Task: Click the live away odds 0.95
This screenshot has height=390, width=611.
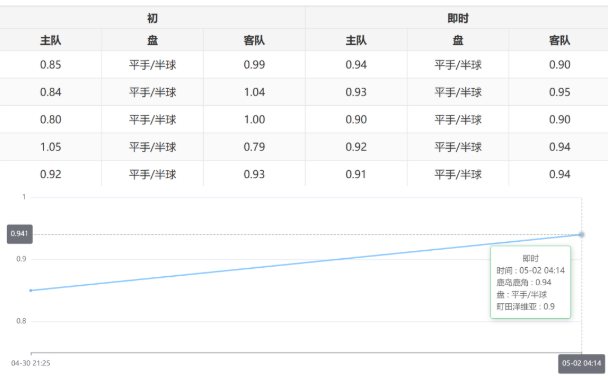Action: click(x=560, y=92)
